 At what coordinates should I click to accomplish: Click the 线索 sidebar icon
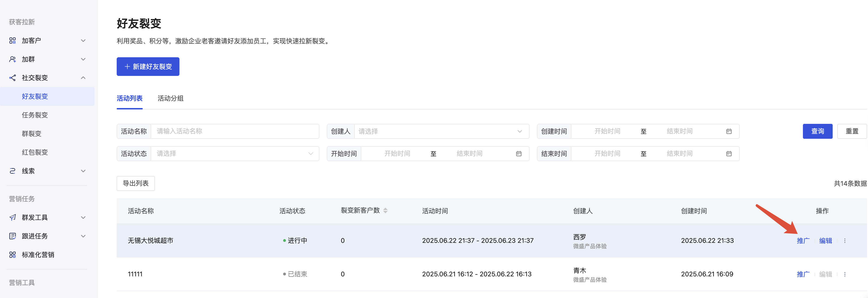(x=13, y=171)
